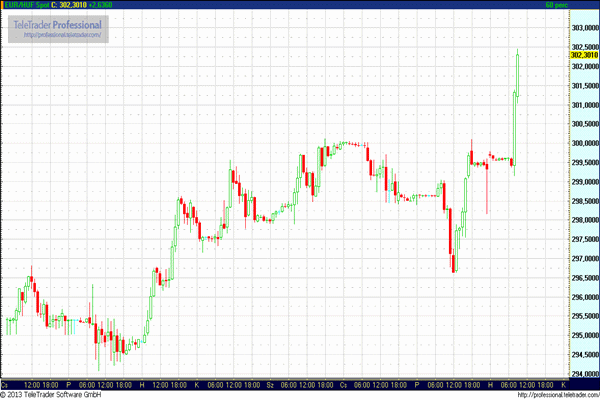Click the 298,0000 price axis label
This screenshot has width=600, height=400.
(x=583, y=220)
